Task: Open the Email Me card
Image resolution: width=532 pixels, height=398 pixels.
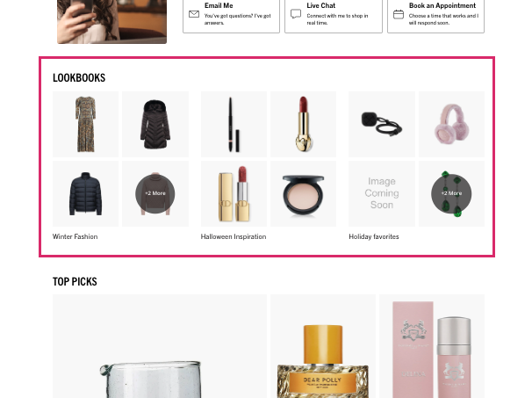Action: click(x=232, y=15)
